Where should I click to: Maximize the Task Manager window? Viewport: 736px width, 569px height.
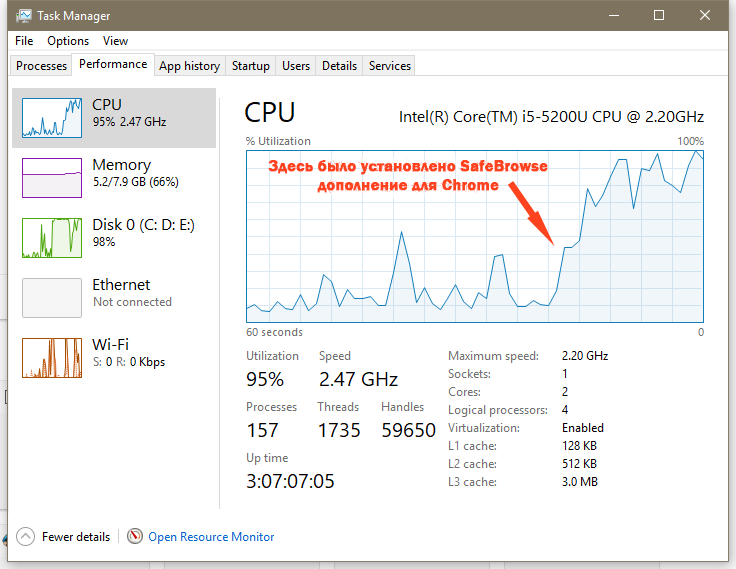point(659,15)
